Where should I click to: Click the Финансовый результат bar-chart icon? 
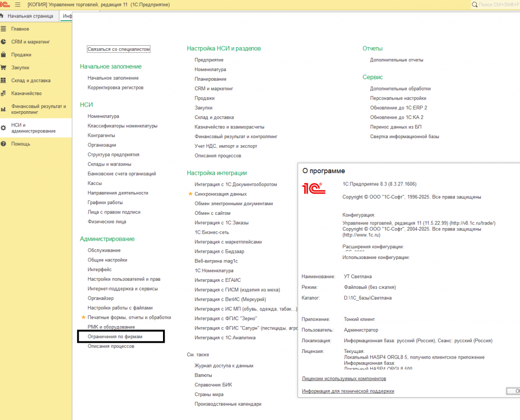point(4,109)
